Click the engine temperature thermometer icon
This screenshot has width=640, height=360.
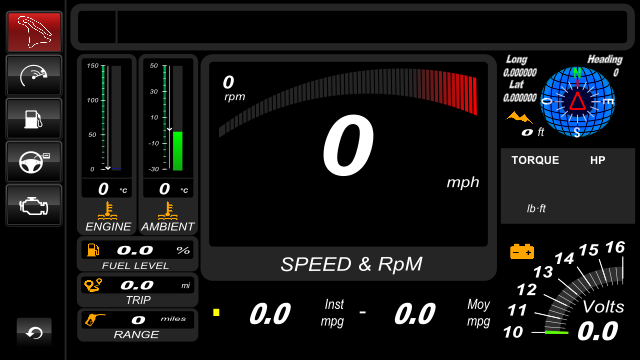[x=108, y=211]
